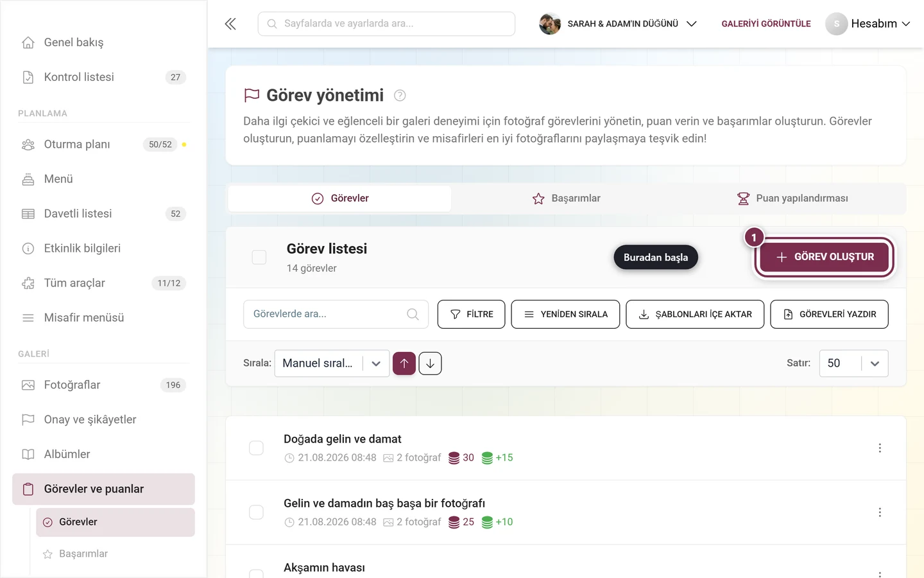Click Şablonları İçe Aktar button
Screen dimensions: 924x578
point(695,314)
